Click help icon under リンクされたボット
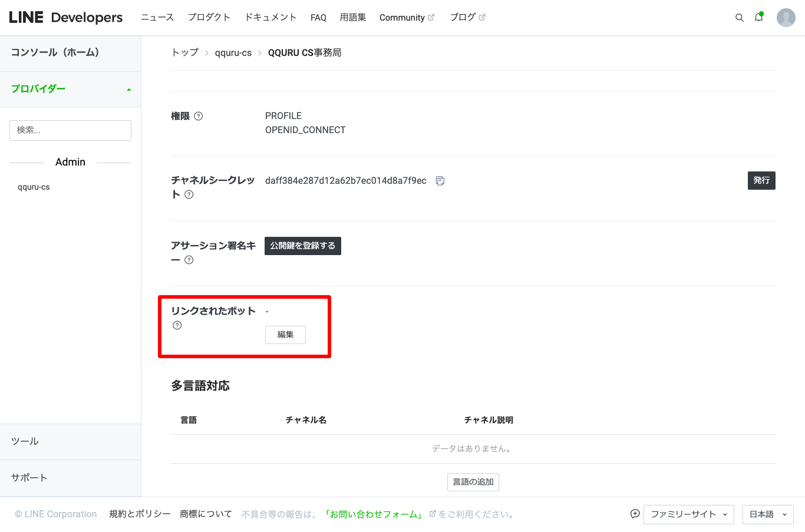Screen dimensions: 805x532 (177, 325)
